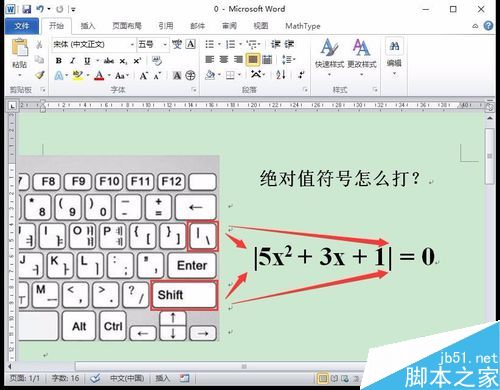500x390 pixels.
Task: Expand the font color dropdown arrow
Action: tap(109, 76)
